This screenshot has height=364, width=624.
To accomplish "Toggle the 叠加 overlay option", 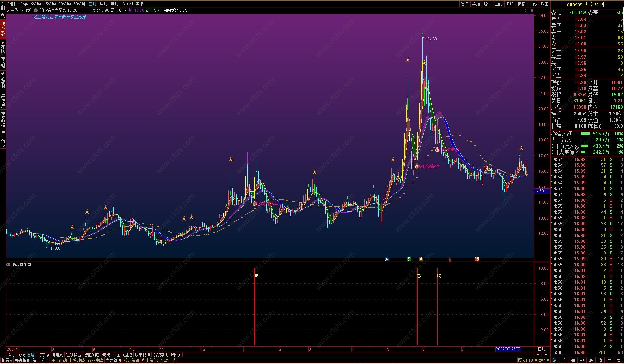I will pos(476,4).
